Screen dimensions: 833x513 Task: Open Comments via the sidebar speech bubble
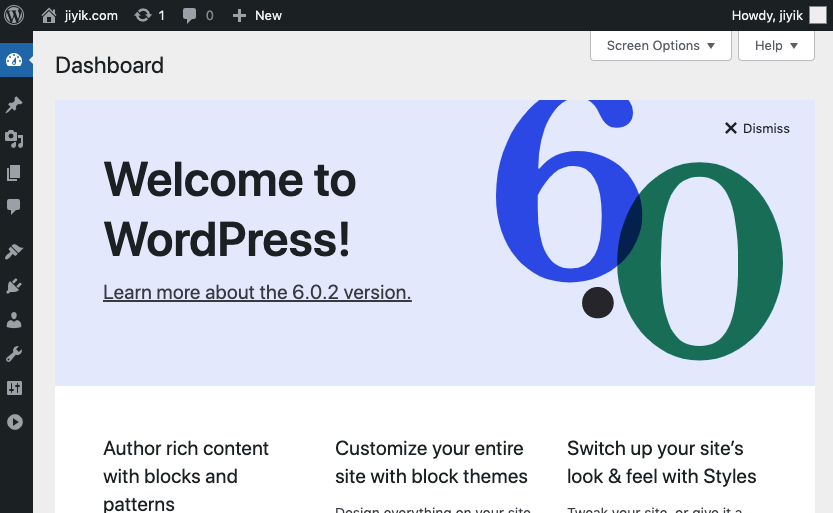coord(14,207)
